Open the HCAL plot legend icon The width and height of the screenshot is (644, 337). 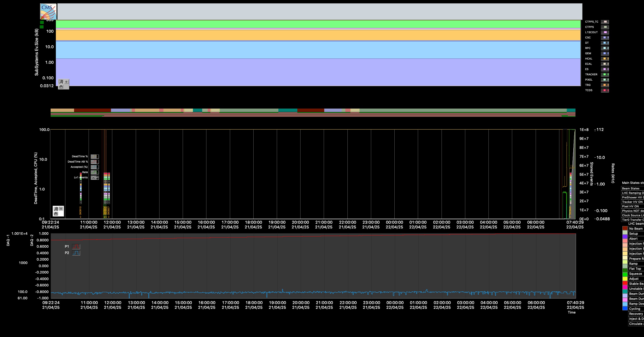click(x=605, y=59)
